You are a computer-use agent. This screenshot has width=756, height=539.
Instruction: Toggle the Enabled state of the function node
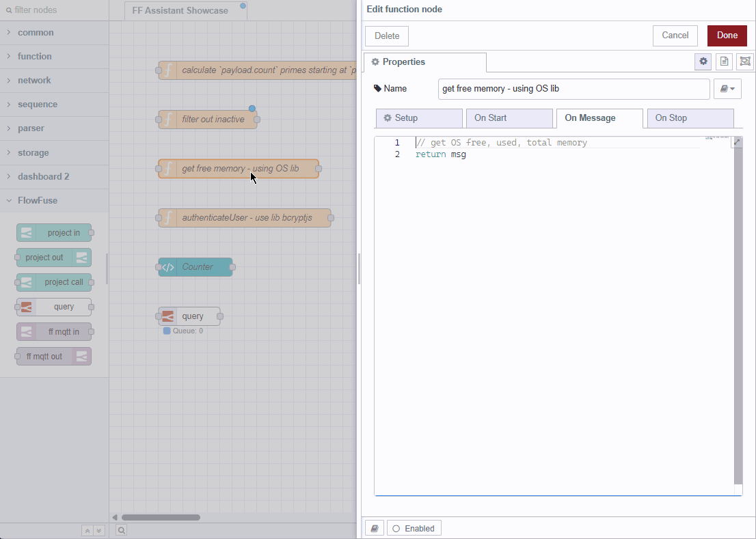[414, 527]
